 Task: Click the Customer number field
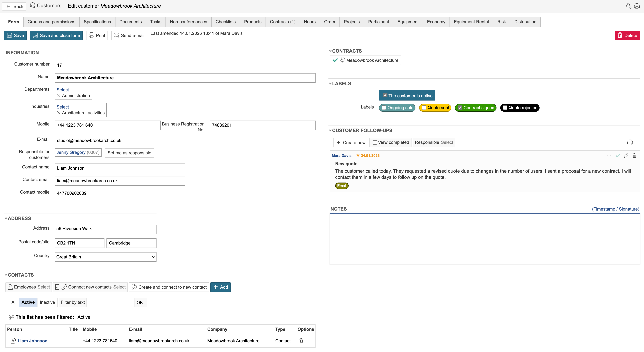pos(120,65)
